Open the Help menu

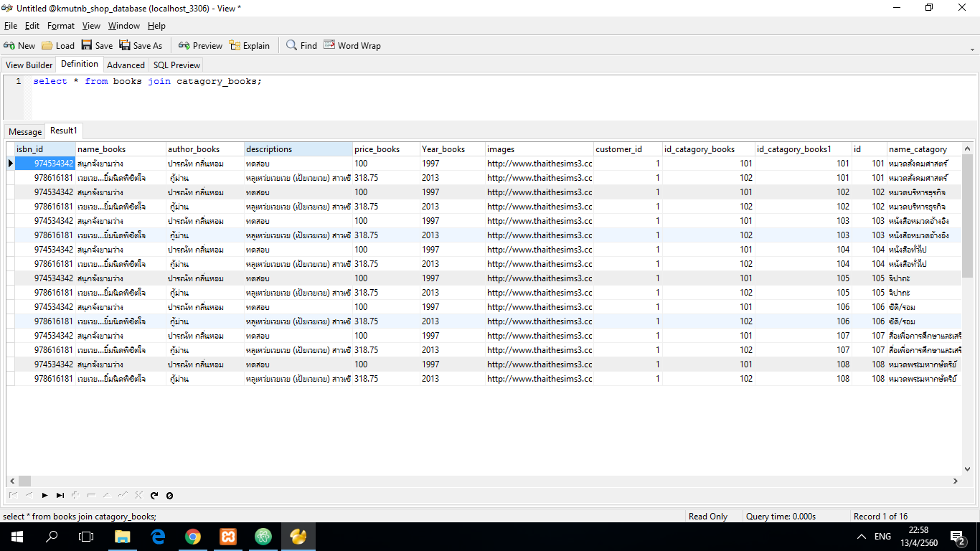tap(156, 26)
